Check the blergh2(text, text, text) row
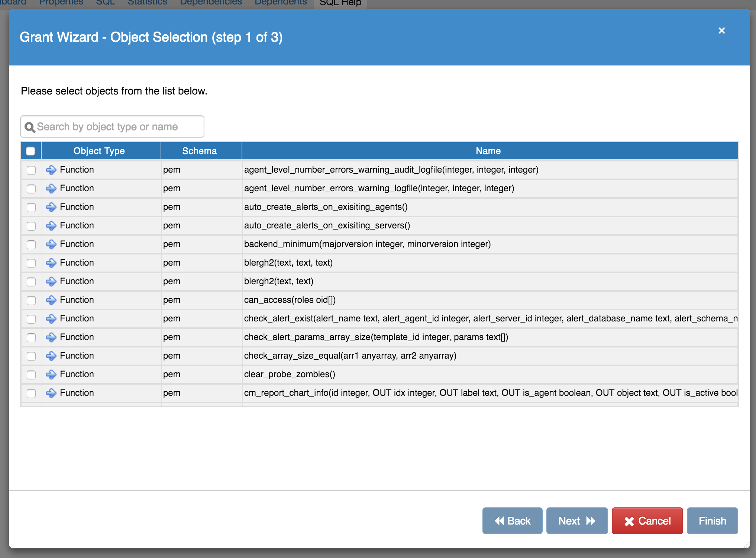 (x=31, y=263)
